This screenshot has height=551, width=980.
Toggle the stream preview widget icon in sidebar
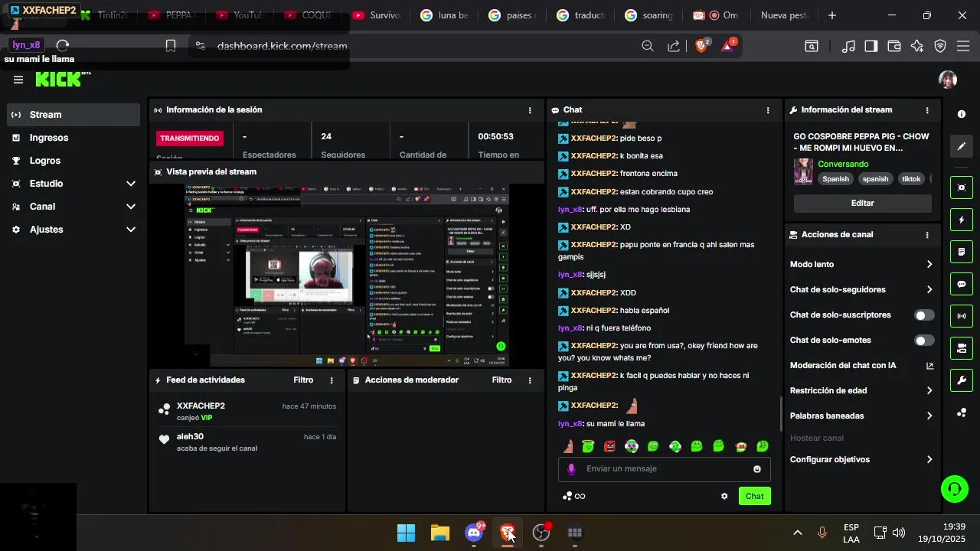pos(962,187)
